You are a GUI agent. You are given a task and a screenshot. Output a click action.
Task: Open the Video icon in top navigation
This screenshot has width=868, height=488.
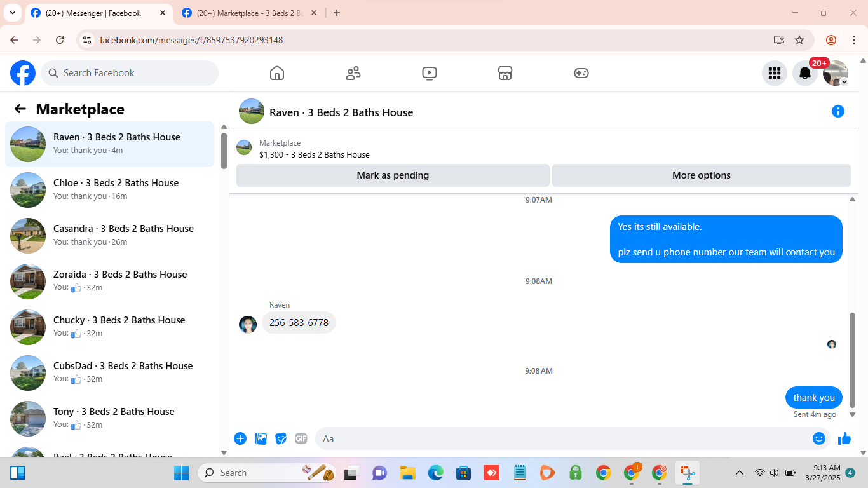[430, 73]
